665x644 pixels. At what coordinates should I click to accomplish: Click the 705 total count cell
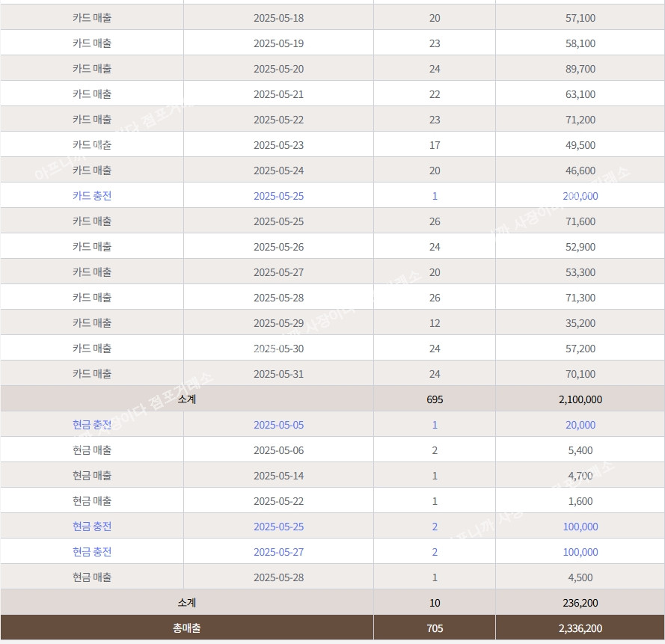coord(435,628)
